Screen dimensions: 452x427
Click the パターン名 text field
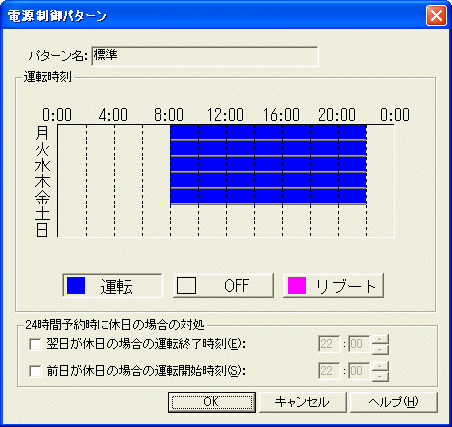point(205,56)
